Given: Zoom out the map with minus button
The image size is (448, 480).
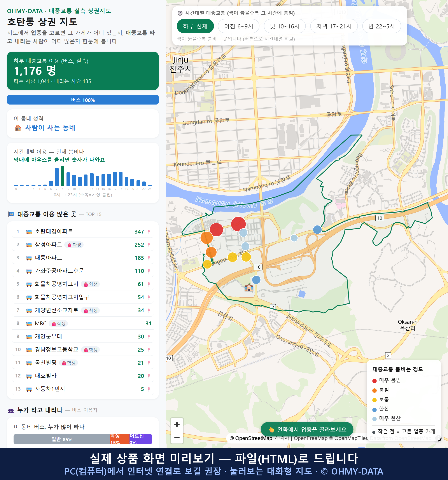Looking at the screenshot, I should coord(177,437).
